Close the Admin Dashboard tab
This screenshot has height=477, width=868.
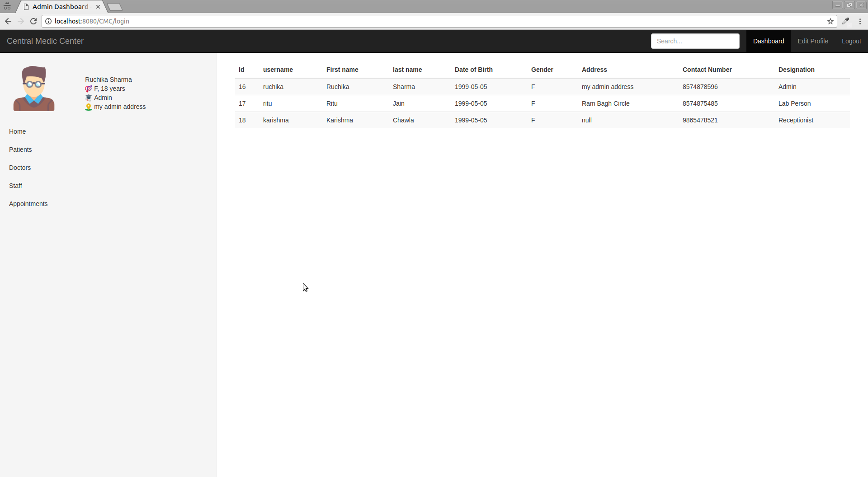click(98, 7)
